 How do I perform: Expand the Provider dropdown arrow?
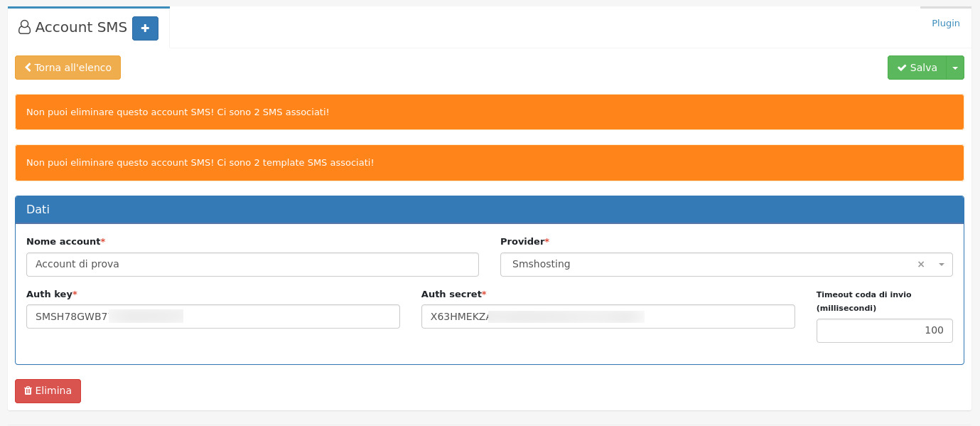tap(941, 265)
